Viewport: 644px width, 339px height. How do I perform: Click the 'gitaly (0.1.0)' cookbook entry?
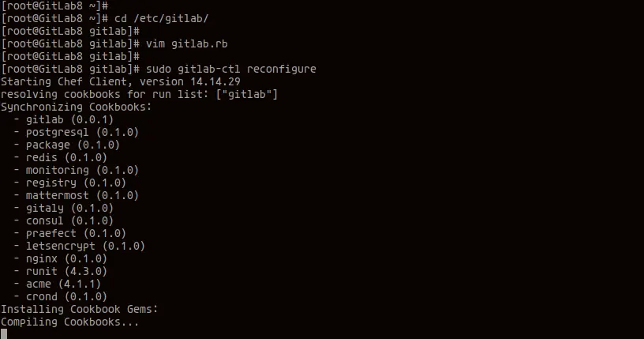click(69, 208)
